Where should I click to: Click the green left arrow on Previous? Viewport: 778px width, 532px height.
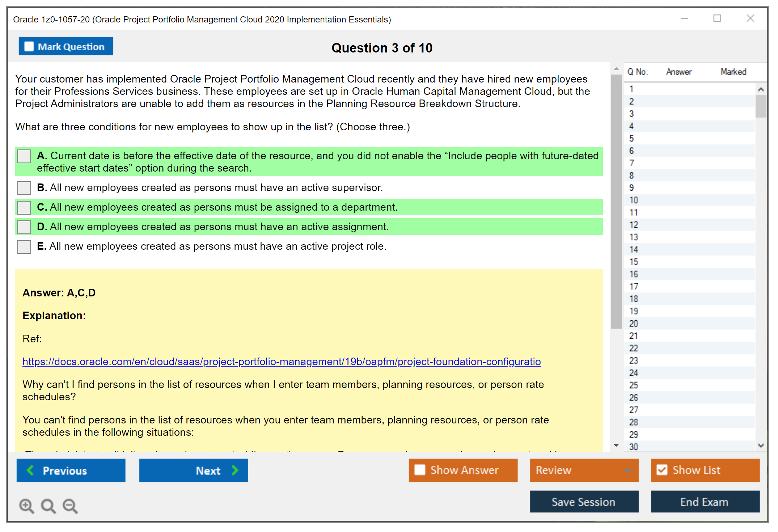30,470
